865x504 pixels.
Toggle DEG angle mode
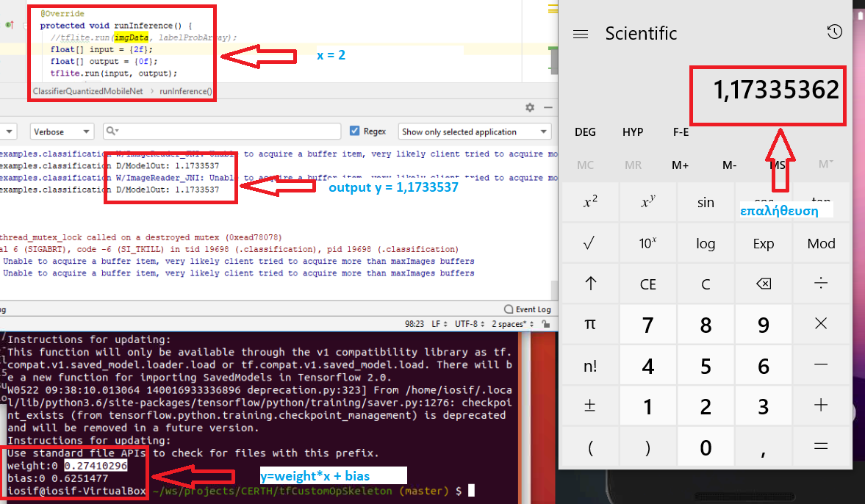coord(585,132)
